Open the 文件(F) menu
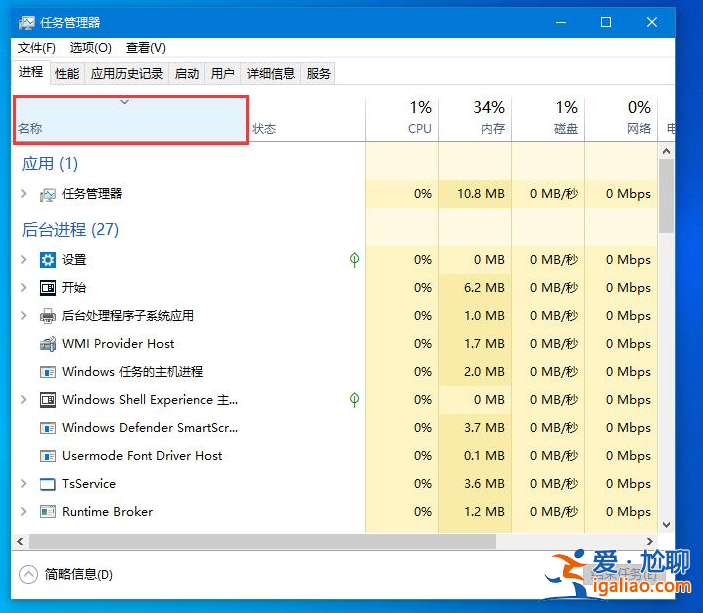 point(37,48)
